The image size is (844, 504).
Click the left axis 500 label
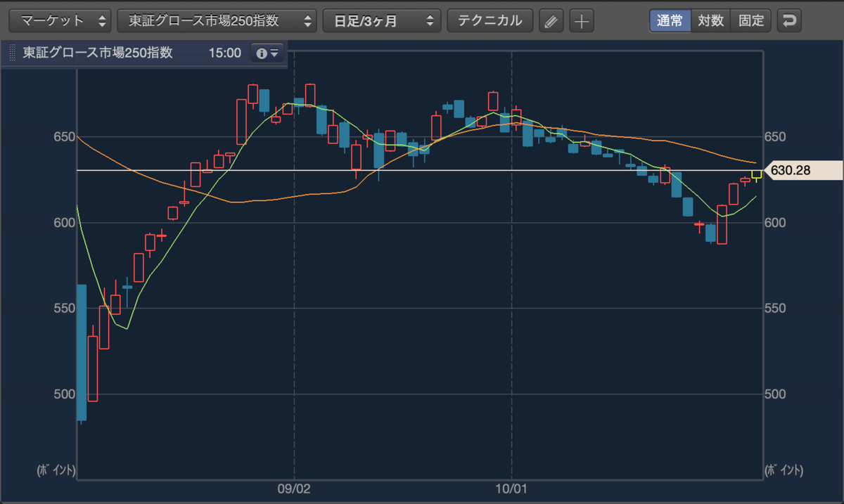[x=64, y=394]
